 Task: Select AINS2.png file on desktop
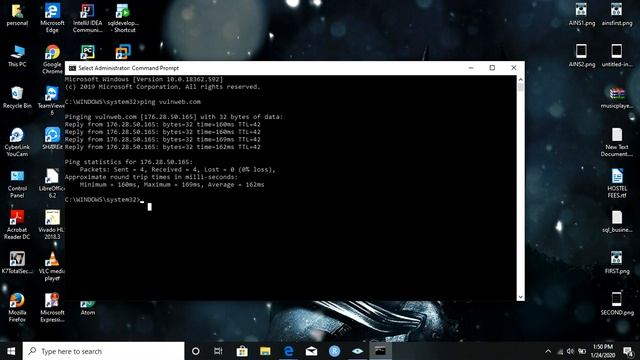582,56
